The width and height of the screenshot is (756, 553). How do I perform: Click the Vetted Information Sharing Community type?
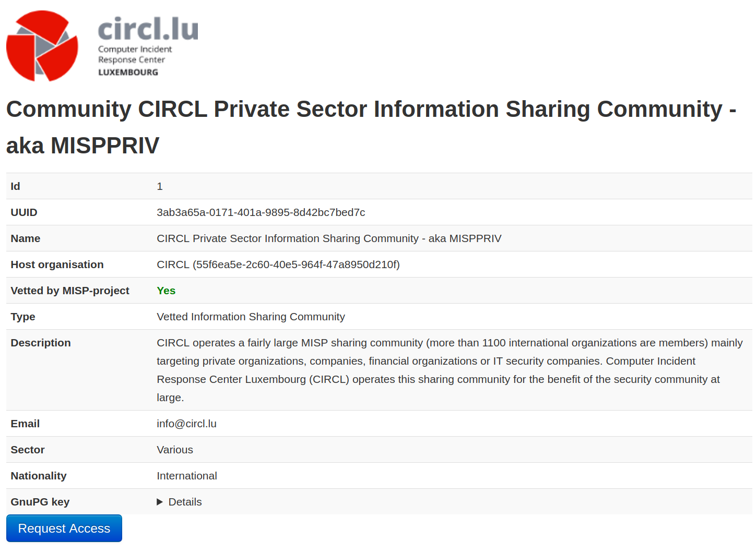(x=251, y=317)
